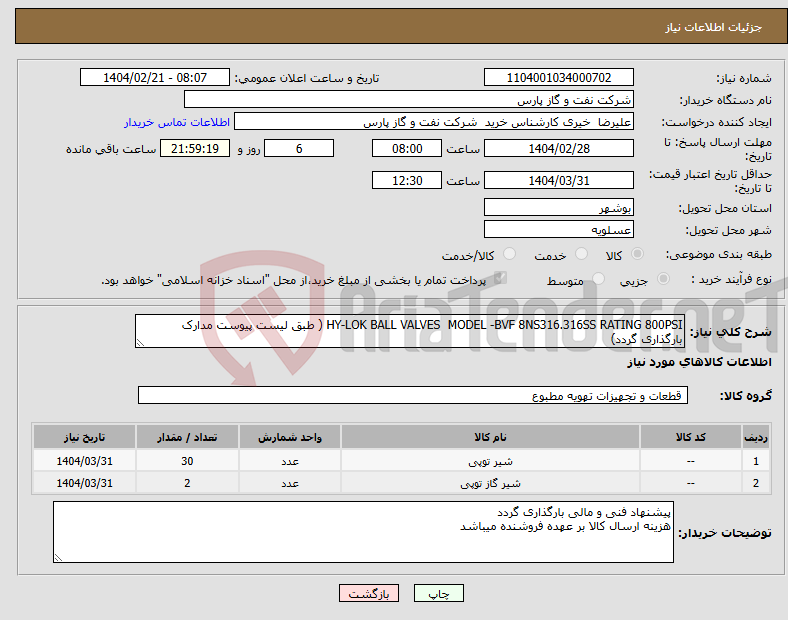Screen dimensions: 788x620
Task: Click the delivery province field بوشهر
Action: click(558, 208)
